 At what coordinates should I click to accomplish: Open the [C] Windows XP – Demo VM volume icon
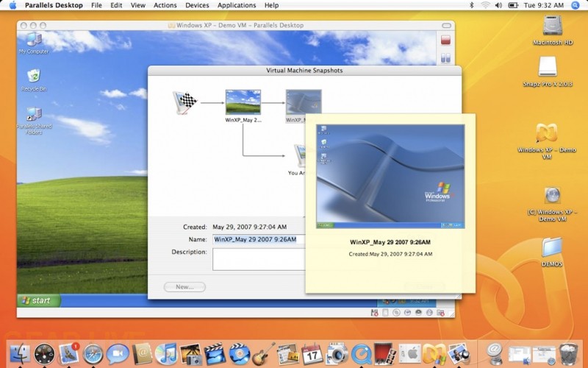552,204
